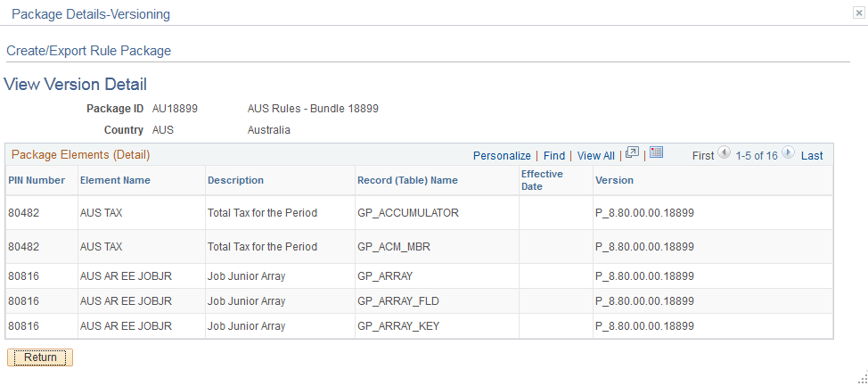Sort by Element Name column header
The image size is (868, 386).
pyautogui.click(x=115, y=180)
